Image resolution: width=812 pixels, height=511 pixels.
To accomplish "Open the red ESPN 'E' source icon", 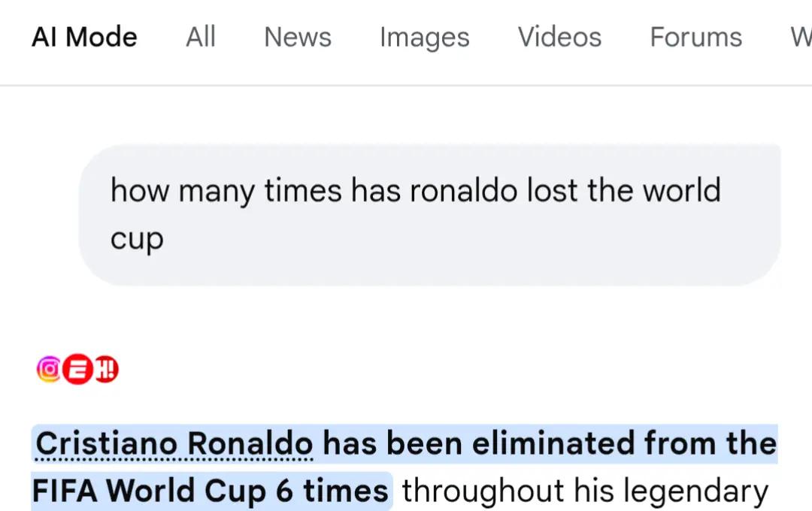I will 77,369.
